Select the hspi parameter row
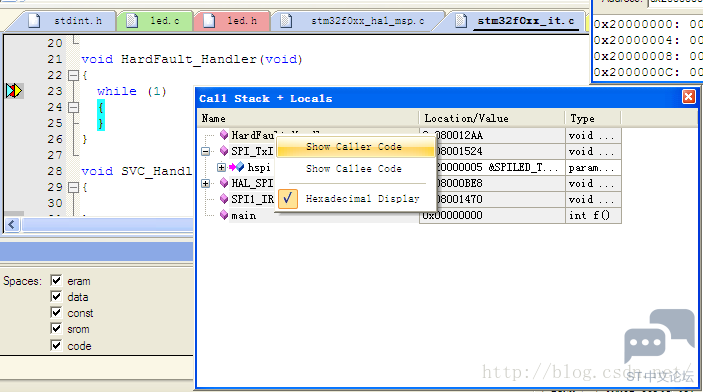 [409, 167]
